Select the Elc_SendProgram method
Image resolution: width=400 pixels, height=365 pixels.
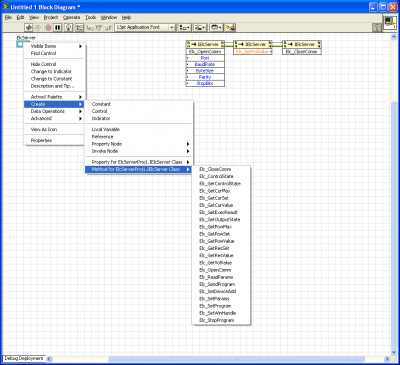pos(221,284)
